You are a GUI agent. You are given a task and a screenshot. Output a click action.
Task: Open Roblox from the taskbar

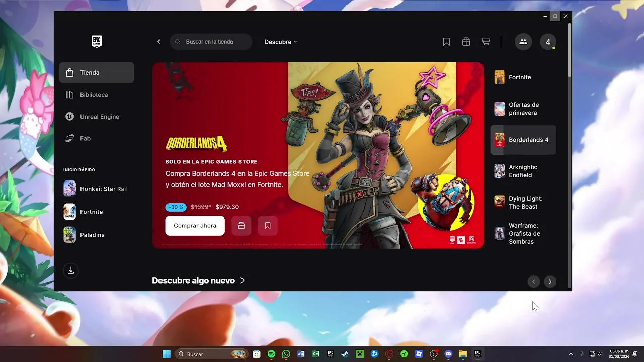pyautogui.click(x=419, y=354)
